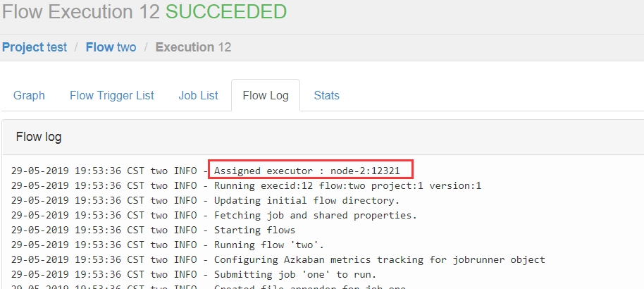This screenshot has height=289, width=644.
Task: Switch to the Graph tab
Action: pos(29,95)
